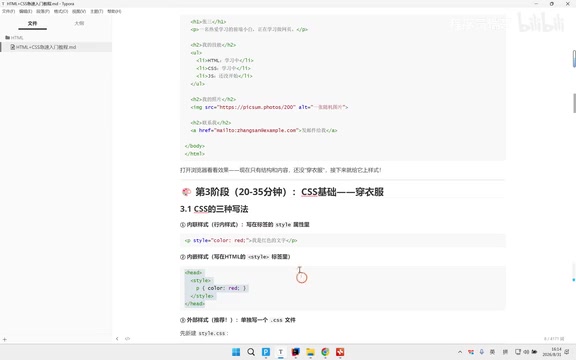
Task: Select HTML+CSS急速入门教程.md file in sidebar
Action: coord(57,47)
